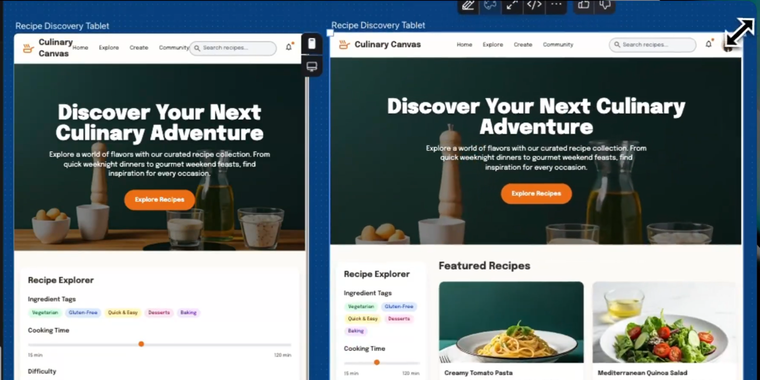
Task: Toggle Desserts tag in left frame
Action: pyautogui.click(x=159, y=313)
